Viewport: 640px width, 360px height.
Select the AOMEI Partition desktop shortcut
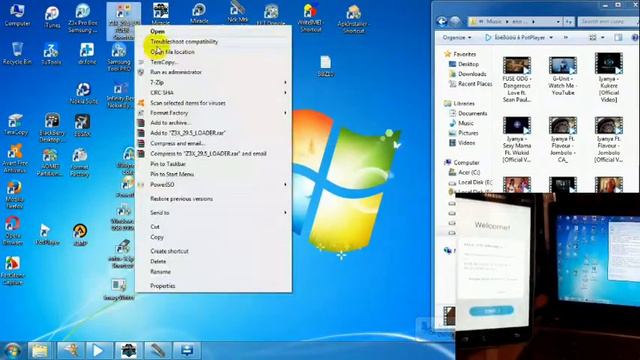tap(50, 162)
